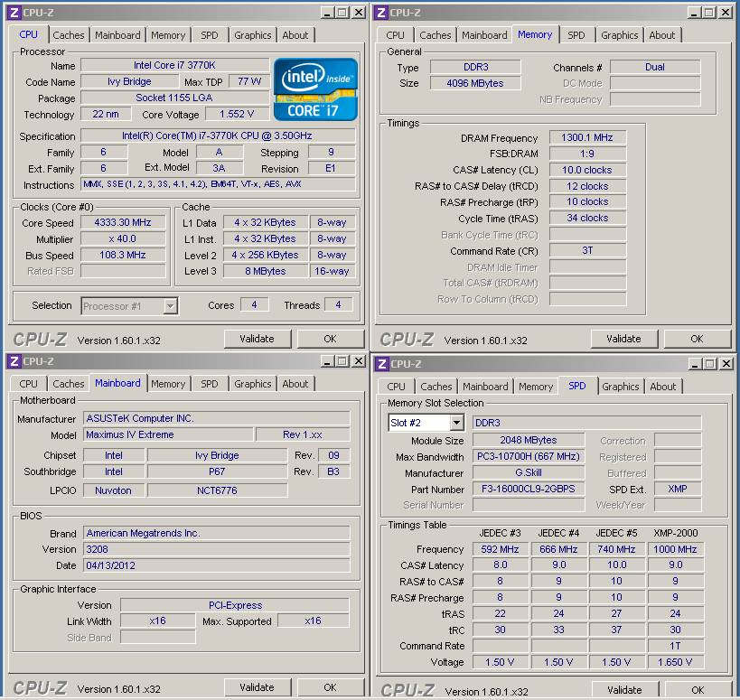This screenshot has height=700, width=740.
Task: Click the Multiplier value 'x 40.0'
Action: (123, 238)
